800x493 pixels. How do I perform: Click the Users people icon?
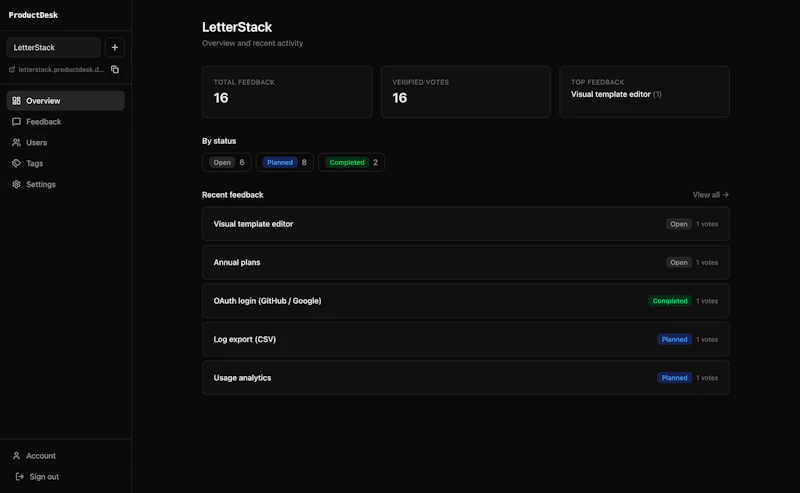[x=16, y=143]
